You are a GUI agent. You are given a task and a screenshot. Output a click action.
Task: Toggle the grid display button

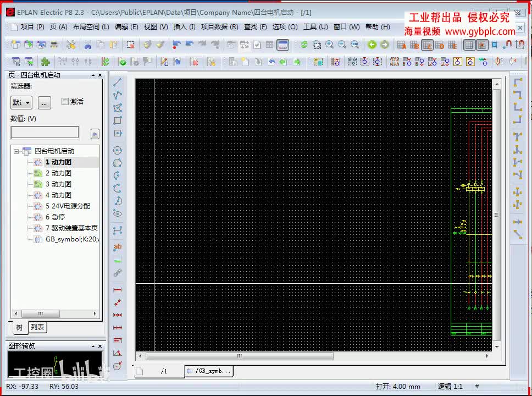click(469, 45)
